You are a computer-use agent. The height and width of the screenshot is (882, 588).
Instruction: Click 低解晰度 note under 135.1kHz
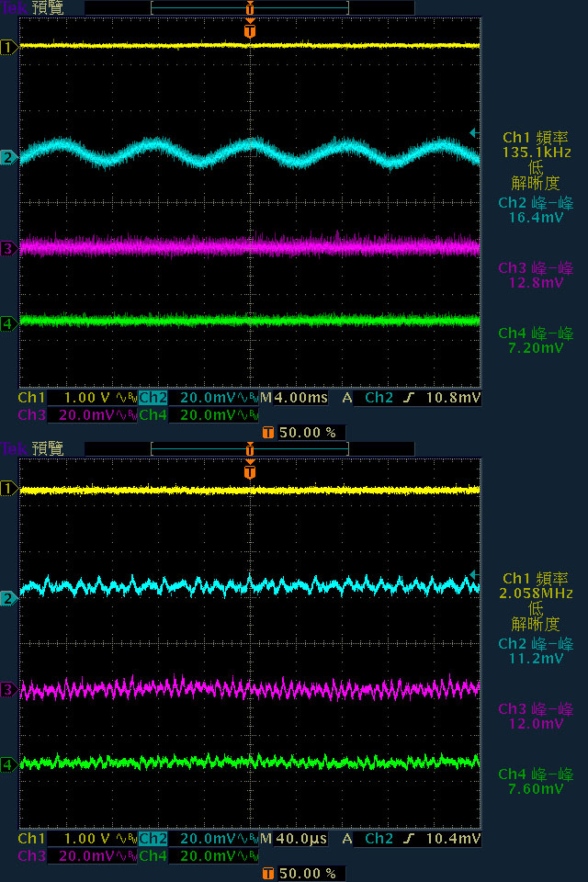536,175
